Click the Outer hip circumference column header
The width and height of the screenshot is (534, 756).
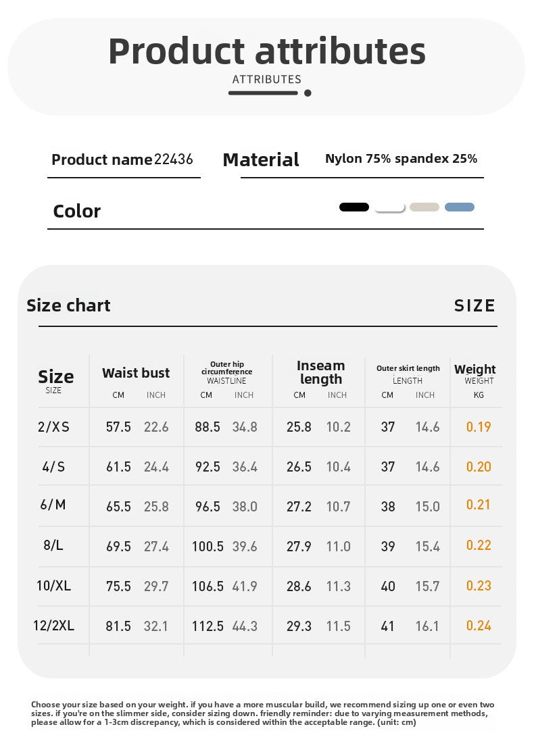coord(226,368)
